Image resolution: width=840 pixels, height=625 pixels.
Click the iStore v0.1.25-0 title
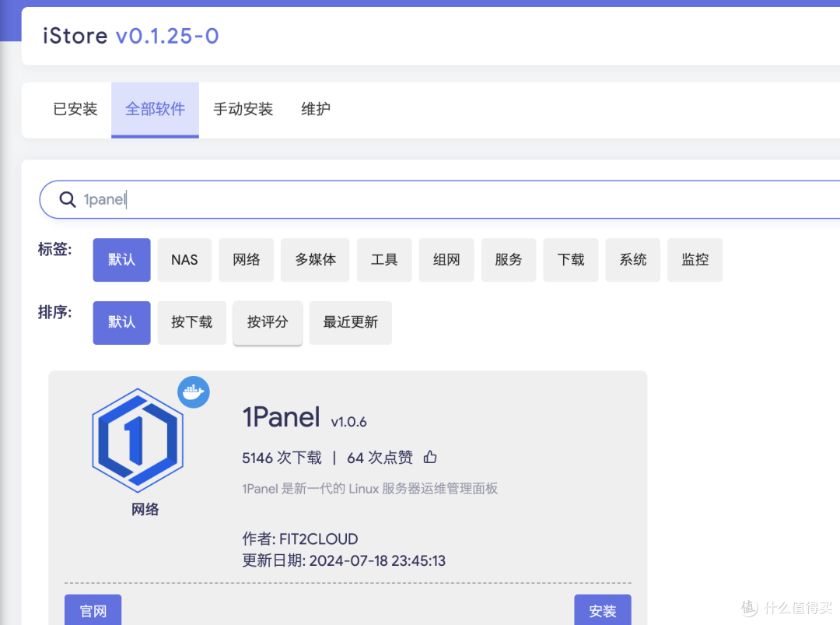(130, 36)
